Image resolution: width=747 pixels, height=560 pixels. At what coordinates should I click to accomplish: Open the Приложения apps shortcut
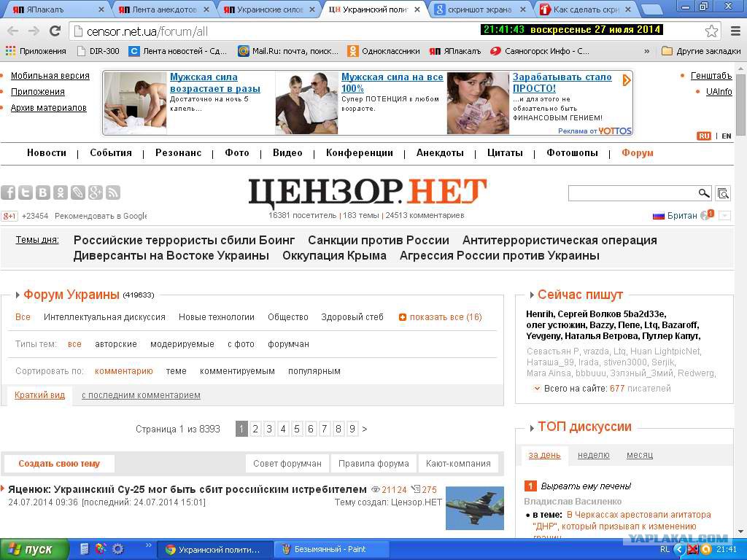tap(36, 51)
